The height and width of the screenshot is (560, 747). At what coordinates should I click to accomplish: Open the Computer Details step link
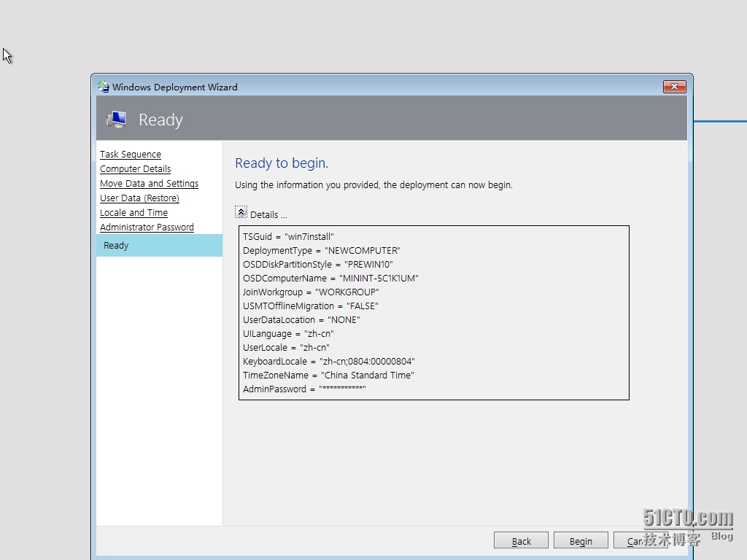[x=135, y=169]
